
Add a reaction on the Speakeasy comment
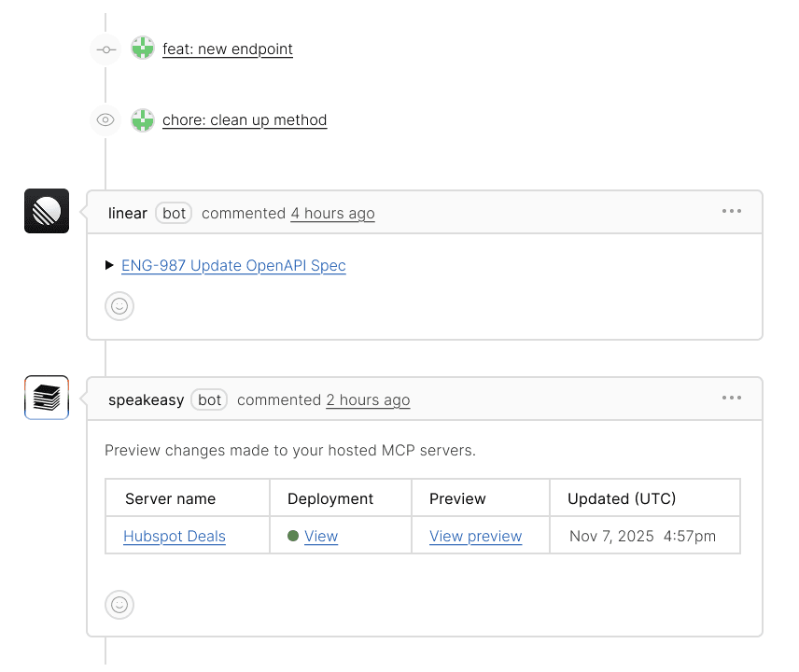click(x=119, y=605)
